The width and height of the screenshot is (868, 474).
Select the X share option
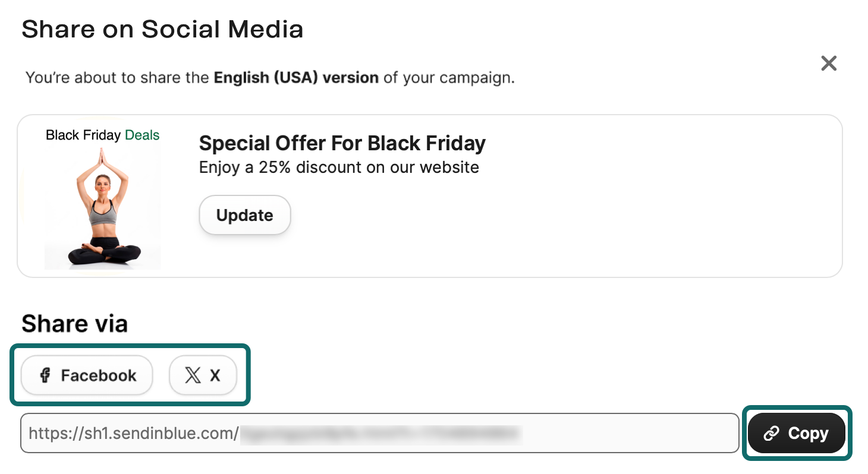pos(203,375)
